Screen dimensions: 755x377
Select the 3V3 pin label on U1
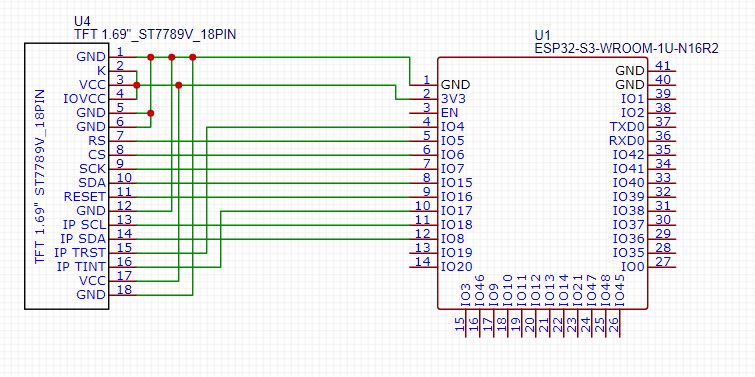(x=452, y=99)
